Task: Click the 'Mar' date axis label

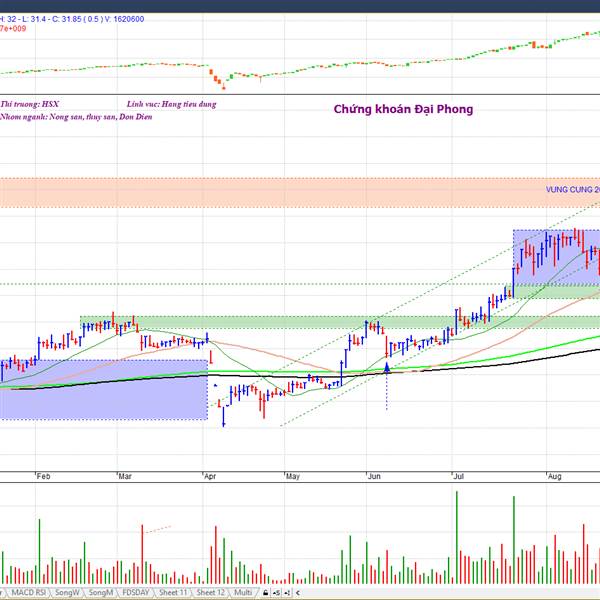Action: click(125, 476)
